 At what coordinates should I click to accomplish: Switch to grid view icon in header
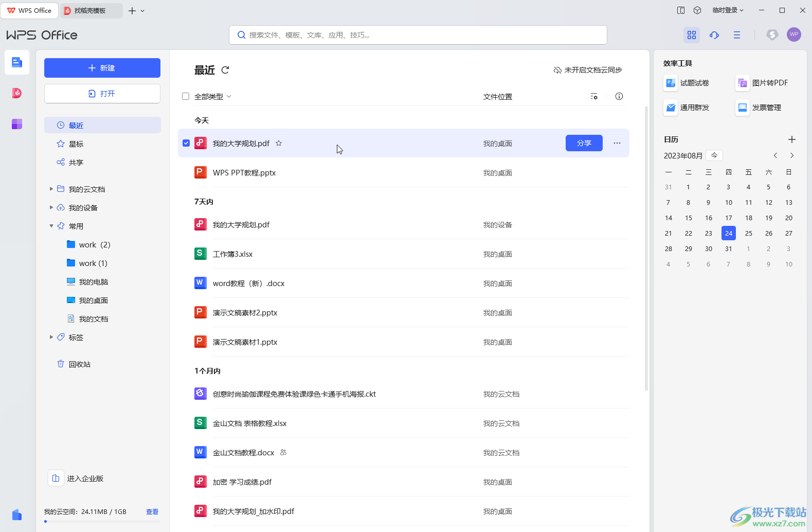point(692,35)
